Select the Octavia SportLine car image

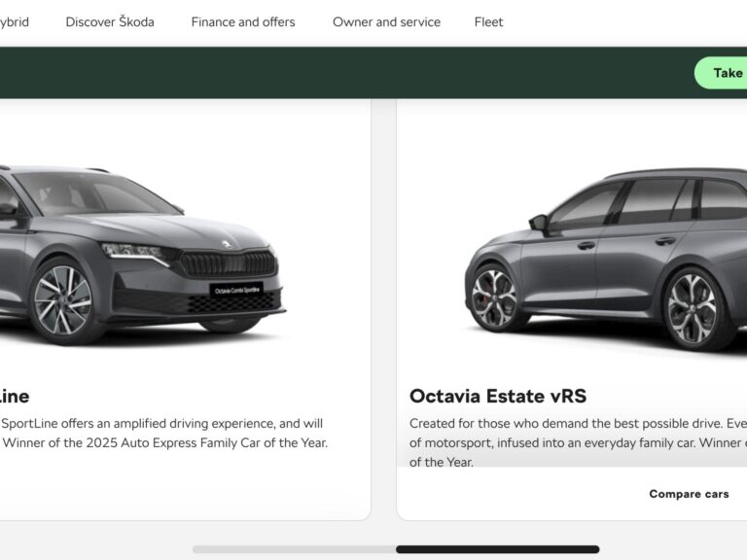tap(142, 255)
